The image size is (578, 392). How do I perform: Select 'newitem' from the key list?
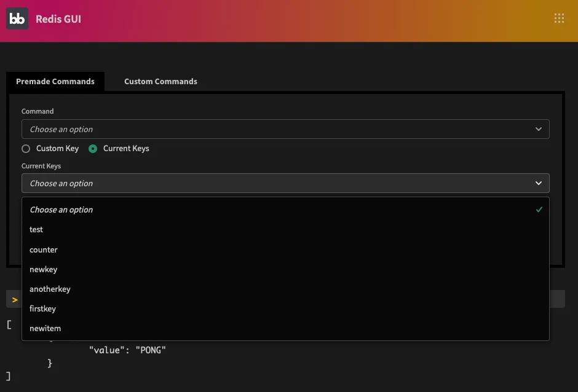coord(285,328)
